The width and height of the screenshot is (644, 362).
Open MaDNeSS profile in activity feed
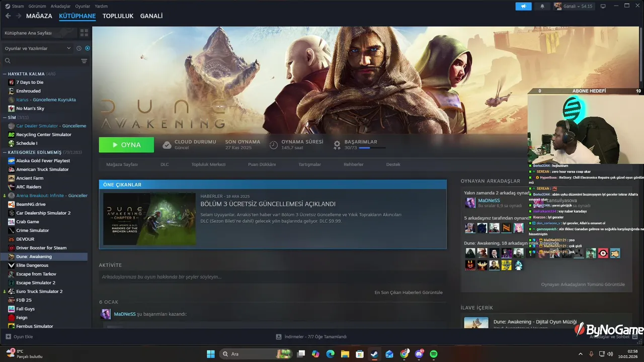coord(125,314)
